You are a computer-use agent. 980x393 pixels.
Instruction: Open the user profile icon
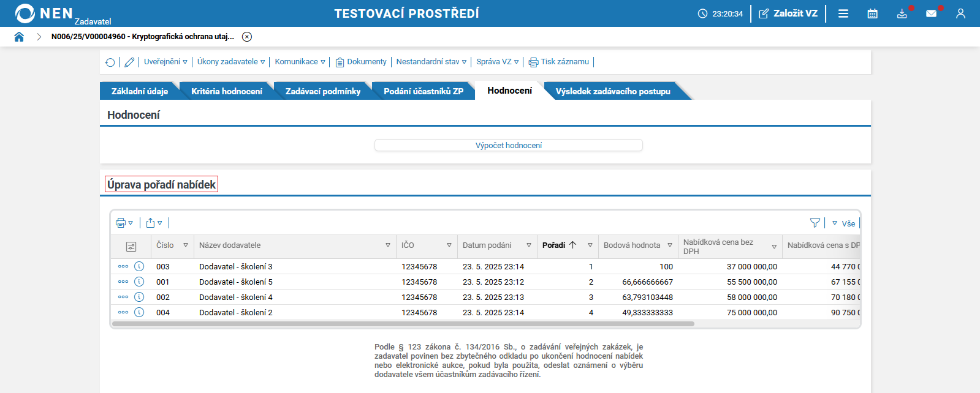960,13
